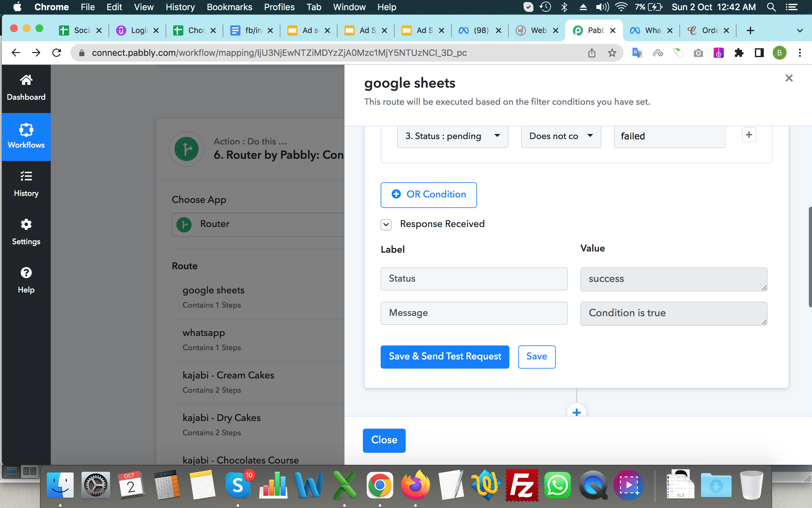Click the outlined Save button

[x=537, y=357]
